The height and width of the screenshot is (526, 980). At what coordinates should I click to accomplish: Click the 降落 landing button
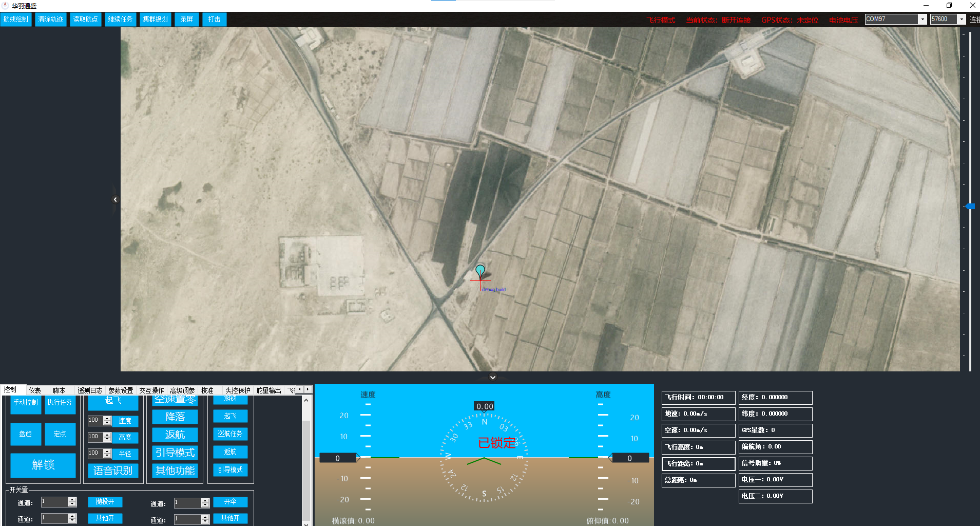tap(175, 417)
